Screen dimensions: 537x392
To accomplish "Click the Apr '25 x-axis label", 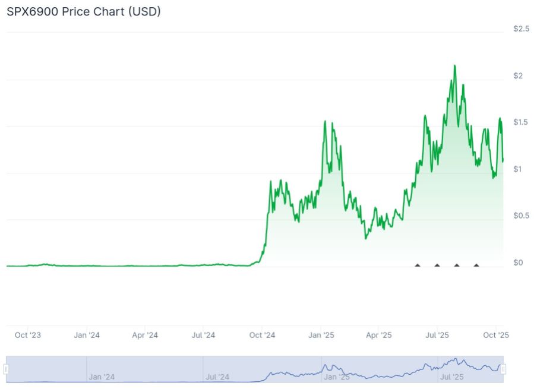I will [379, 336].
